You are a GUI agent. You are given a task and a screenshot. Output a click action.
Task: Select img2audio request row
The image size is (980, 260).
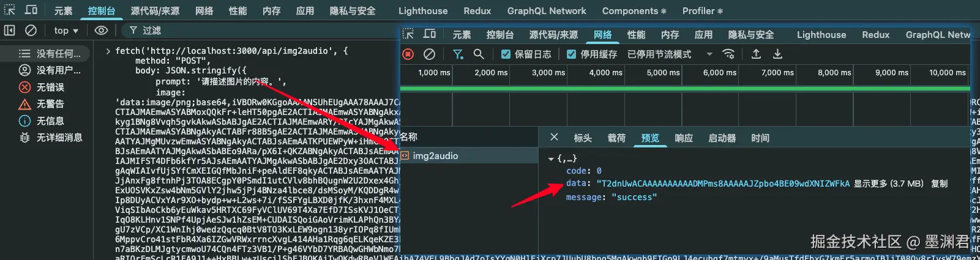coord(469,155)
